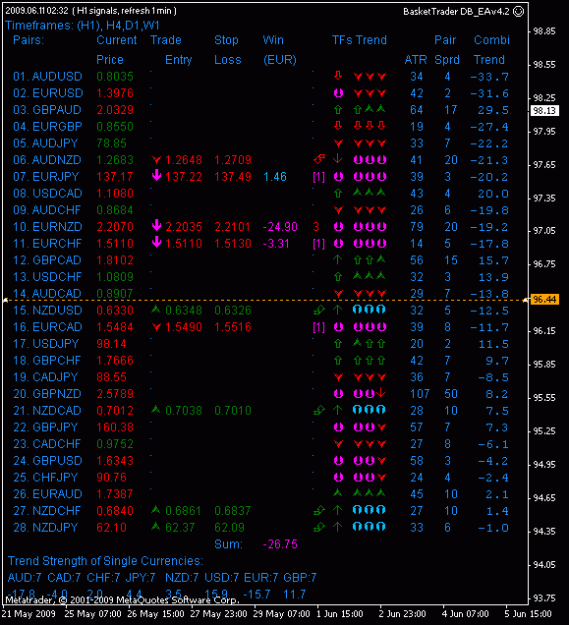Click the red pointing hand icon in AUDNZD row
The width and height of the screenshot is (569, 625).
(319, 159)
